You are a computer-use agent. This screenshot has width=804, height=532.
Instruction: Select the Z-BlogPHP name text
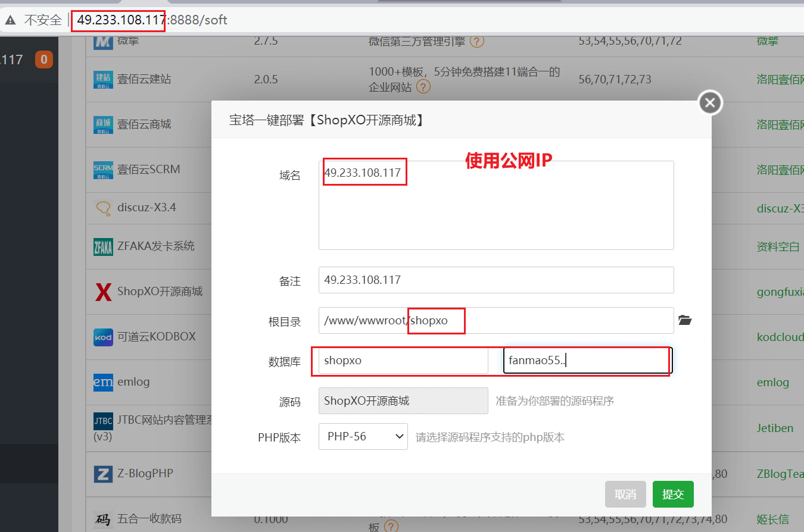point(145,474)
